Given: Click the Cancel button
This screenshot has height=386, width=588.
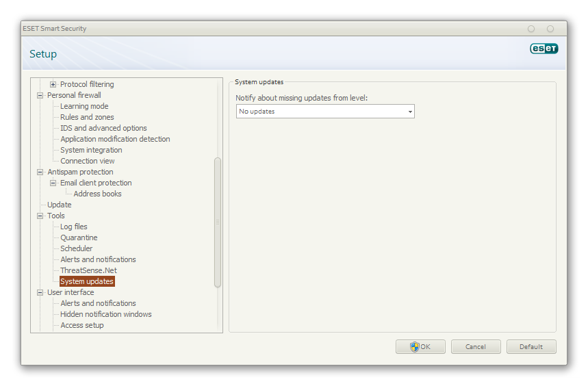Looking at the screenshot, I should tap(476, 347).
